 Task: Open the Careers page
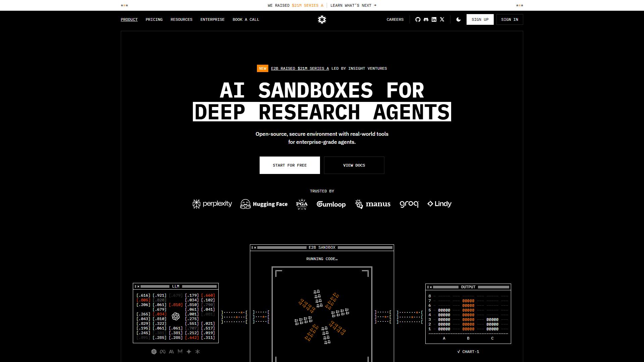(395, 19)
